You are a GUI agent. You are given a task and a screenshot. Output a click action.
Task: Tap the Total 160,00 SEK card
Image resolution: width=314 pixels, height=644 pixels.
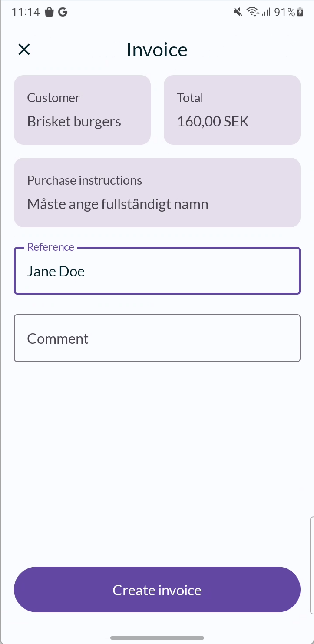pos(232,110)
